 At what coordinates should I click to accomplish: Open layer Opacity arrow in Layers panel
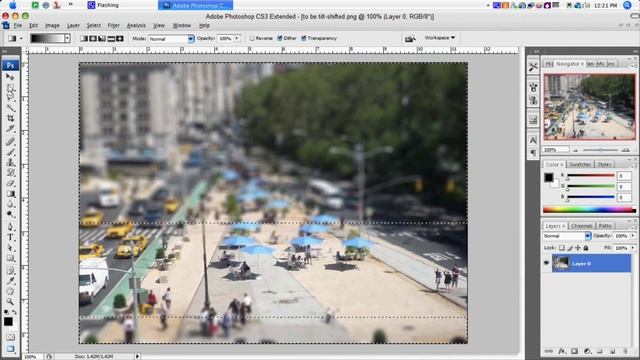633,236
